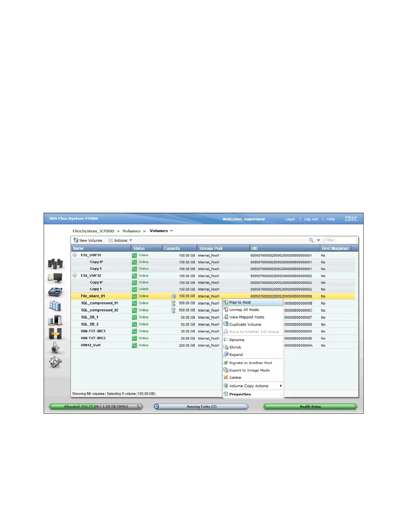This screenshot has height=532, width=411.
Task: Open the Settings gears icon in sidebar
Action: 55,362
